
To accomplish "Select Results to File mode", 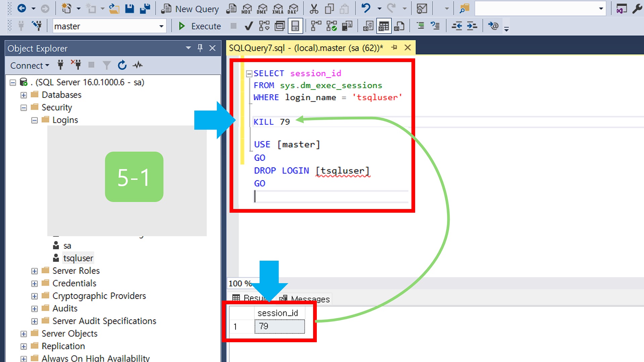I will pos(399,26).
